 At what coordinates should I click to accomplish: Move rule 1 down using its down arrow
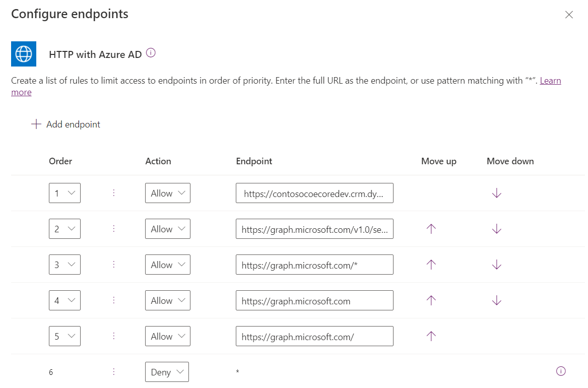497,192
